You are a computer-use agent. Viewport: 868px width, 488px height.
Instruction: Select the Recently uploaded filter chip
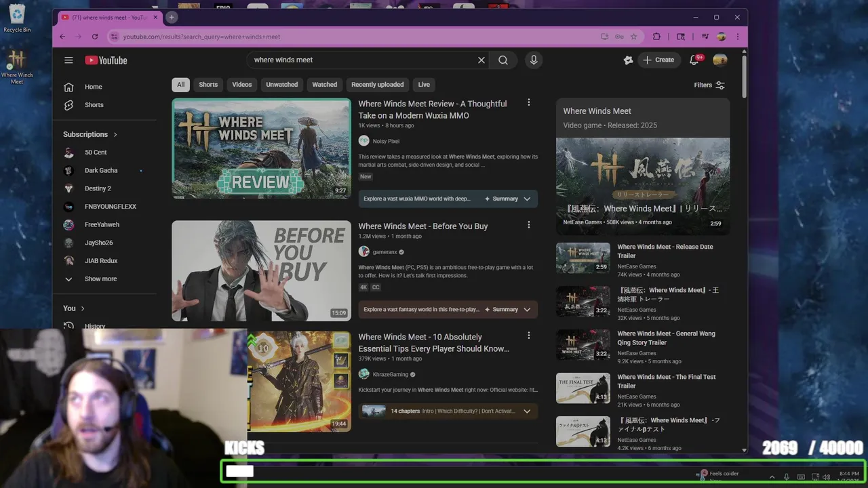(378, 85)
